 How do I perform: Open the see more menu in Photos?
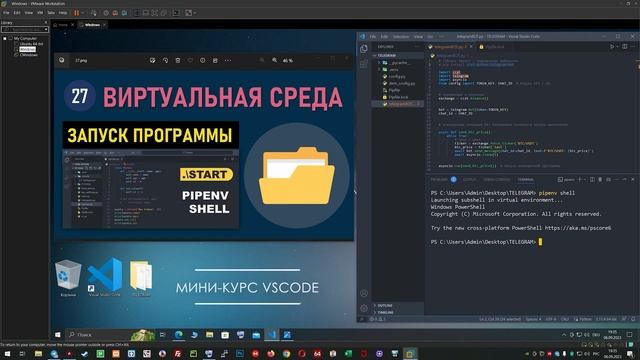[x=228, y=60]
